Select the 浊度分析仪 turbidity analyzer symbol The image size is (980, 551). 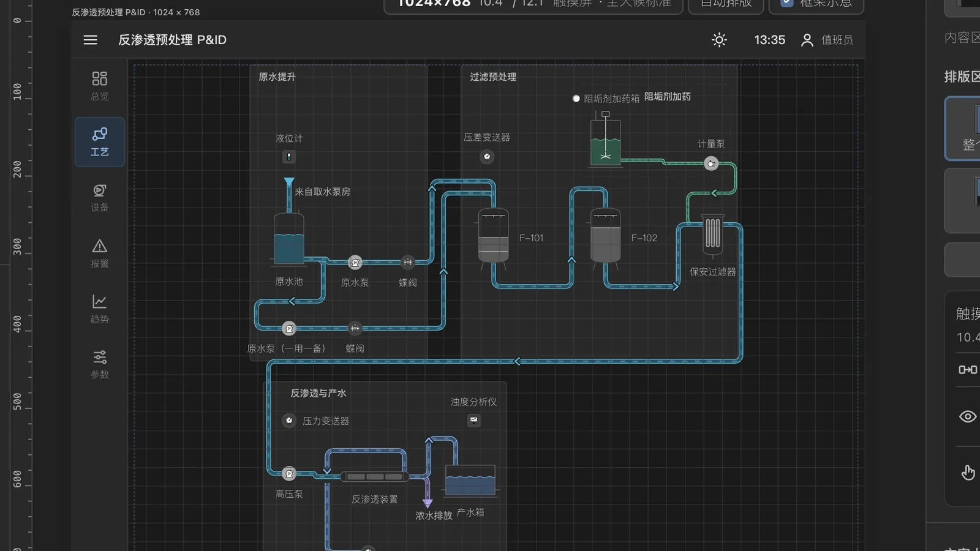pos(473,421)
